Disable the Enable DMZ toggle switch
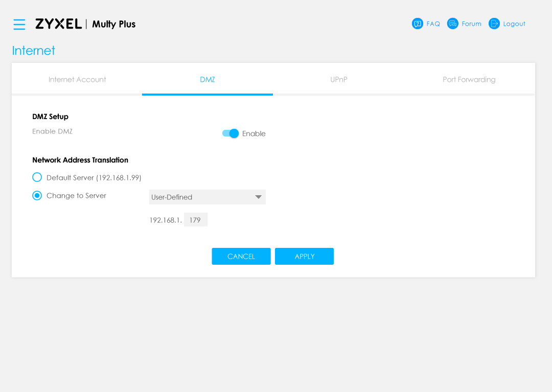 tap(231, 133)
